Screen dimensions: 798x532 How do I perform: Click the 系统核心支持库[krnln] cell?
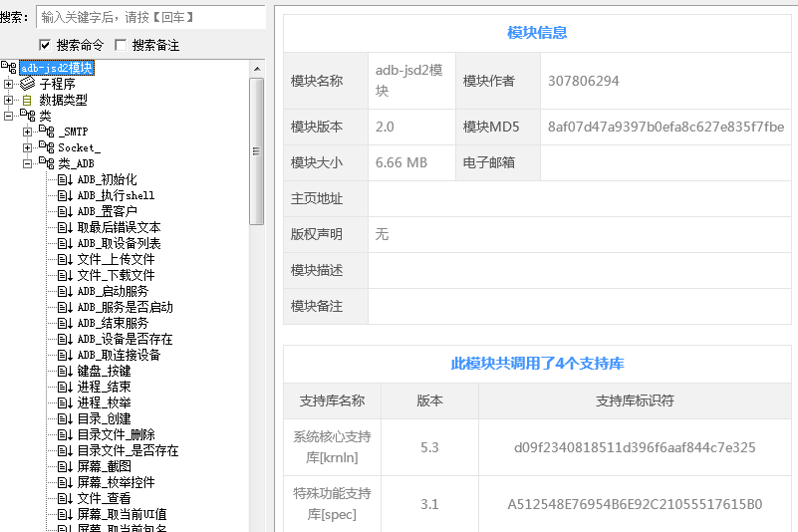(333, 447)
